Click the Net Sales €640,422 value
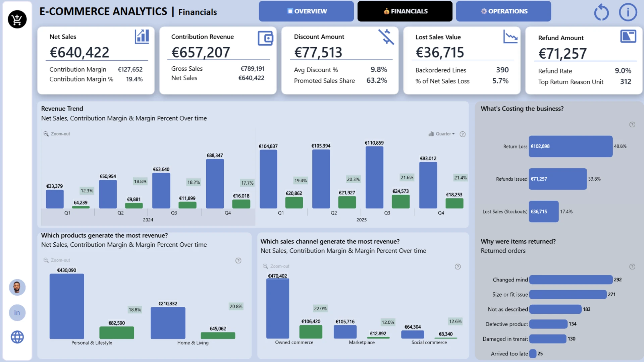Image resolution: width=644 pixels, height=362 pixels. (x=79, y=52)
